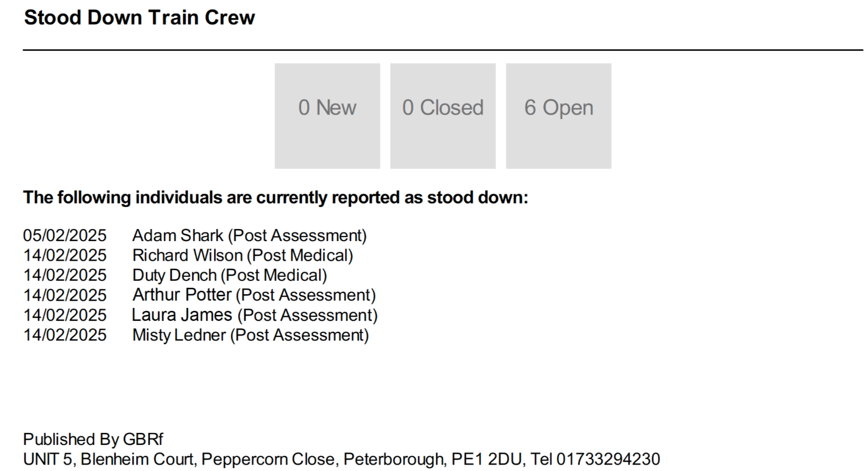Click Arthur Potter (Post Assessment)
The image size is (868, 471).
pyautogui.click(x=254, y=295)
